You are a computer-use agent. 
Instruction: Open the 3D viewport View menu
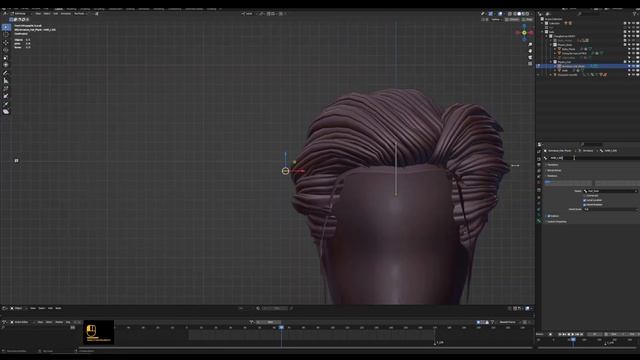click(38, 13)
